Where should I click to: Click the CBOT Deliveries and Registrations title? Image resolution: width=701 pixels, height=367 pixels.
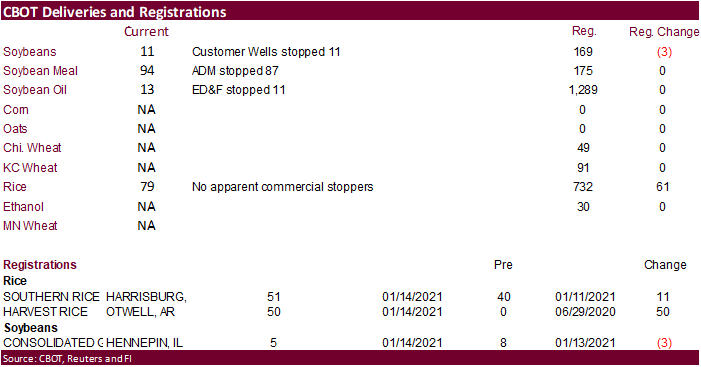click(x=114, y=12)
